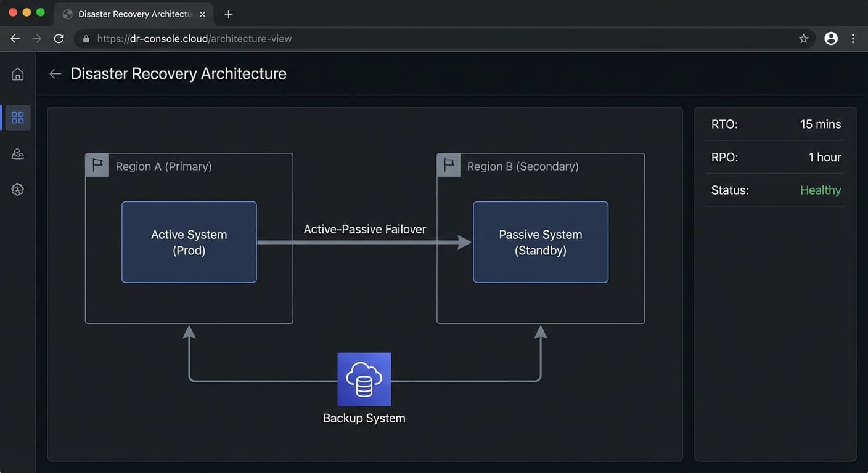Open the browser profile avatar
Viewport: 868px width, 473px height.
point(831,39)
